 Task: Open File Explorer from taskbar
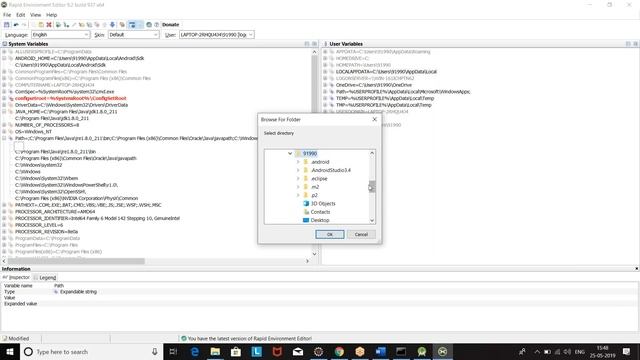tap(215, 352)
